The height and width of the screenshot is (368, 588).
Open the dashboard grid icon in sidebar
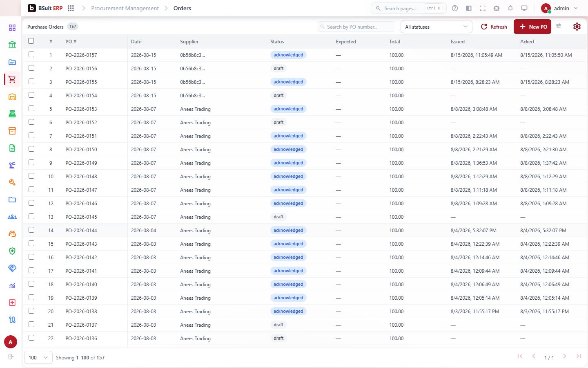click(x=12, y=28)
